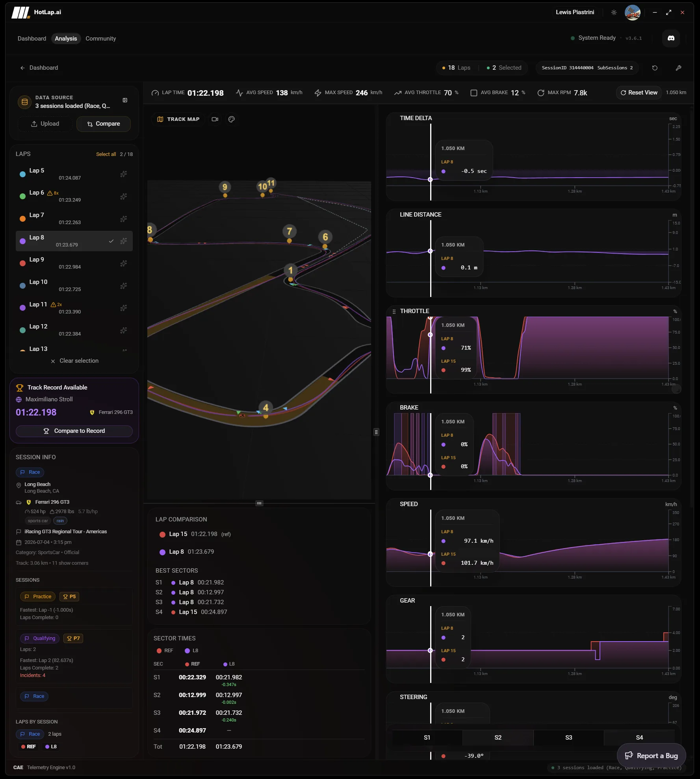Click the warning icon on Lap 11
Image resolution: width=700 pixels, height=779 pixels.
pos(53,304)
